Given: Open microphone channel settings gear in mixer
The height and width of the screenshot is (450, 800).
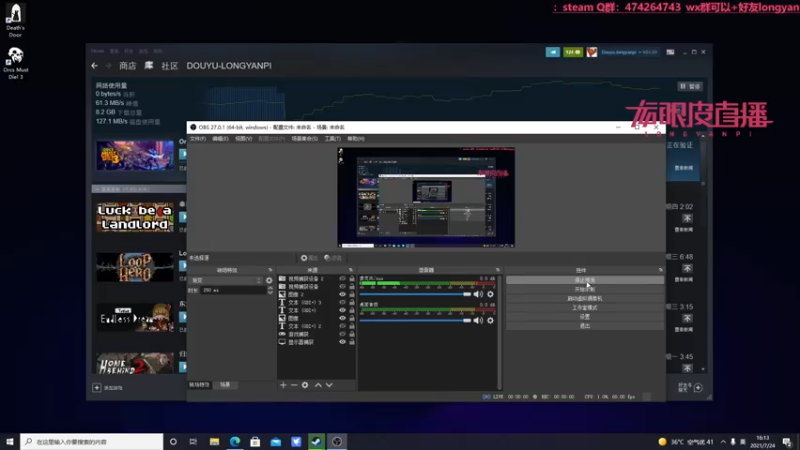Looking at the screenshot, I should coord(490,294).
